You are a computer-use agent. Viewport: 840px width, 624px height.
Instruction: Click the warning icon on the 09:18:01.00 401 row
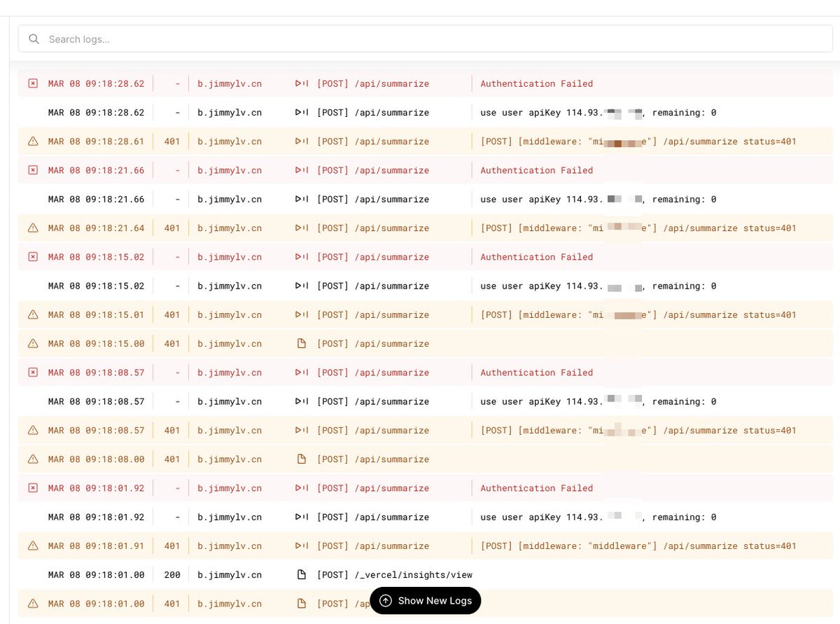tap(33, 604)
